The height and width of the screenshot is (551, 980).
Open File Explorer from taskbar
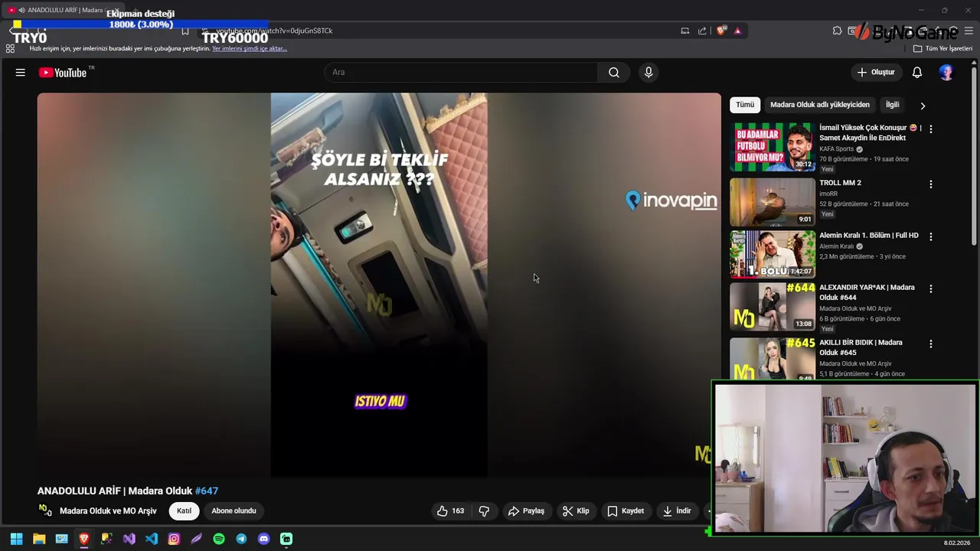[39, 539]
